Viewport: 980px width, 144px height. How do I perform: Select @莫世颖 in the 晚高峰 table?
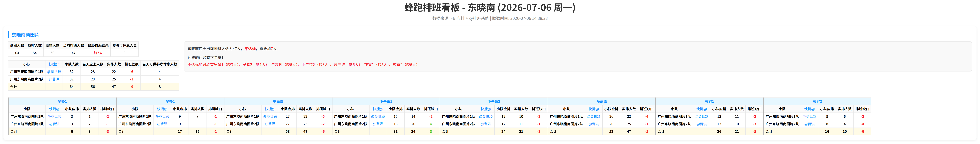(594, 117)
